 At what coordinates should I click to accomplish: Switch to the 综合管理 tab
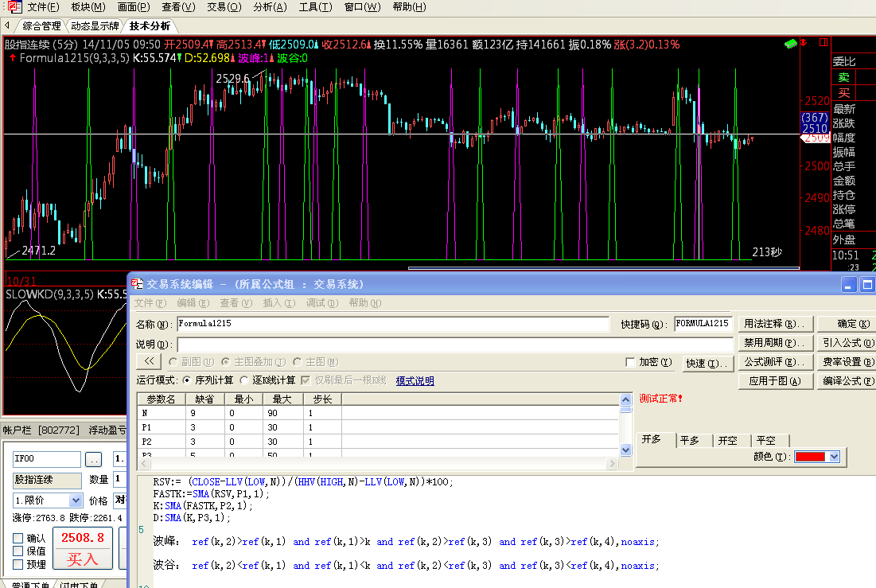[41, 26]
